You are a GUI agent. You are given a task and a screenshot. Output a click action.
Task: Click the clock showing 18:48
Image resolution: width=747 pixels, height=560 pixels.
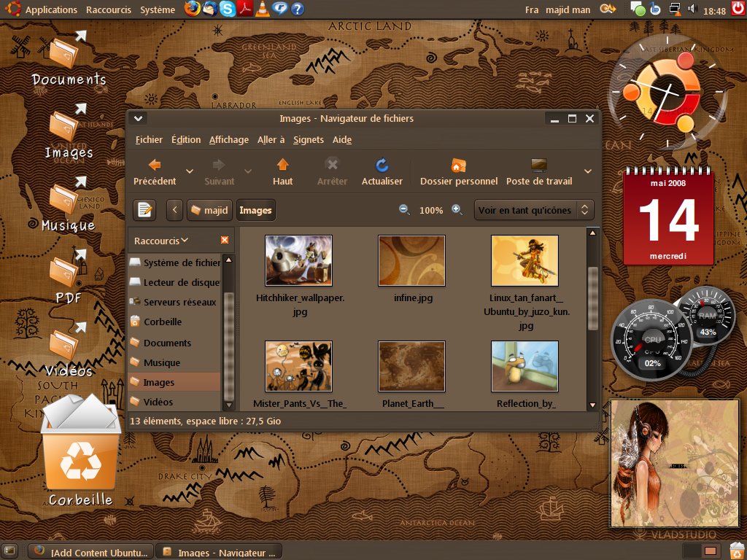click(x=714, y=10)
